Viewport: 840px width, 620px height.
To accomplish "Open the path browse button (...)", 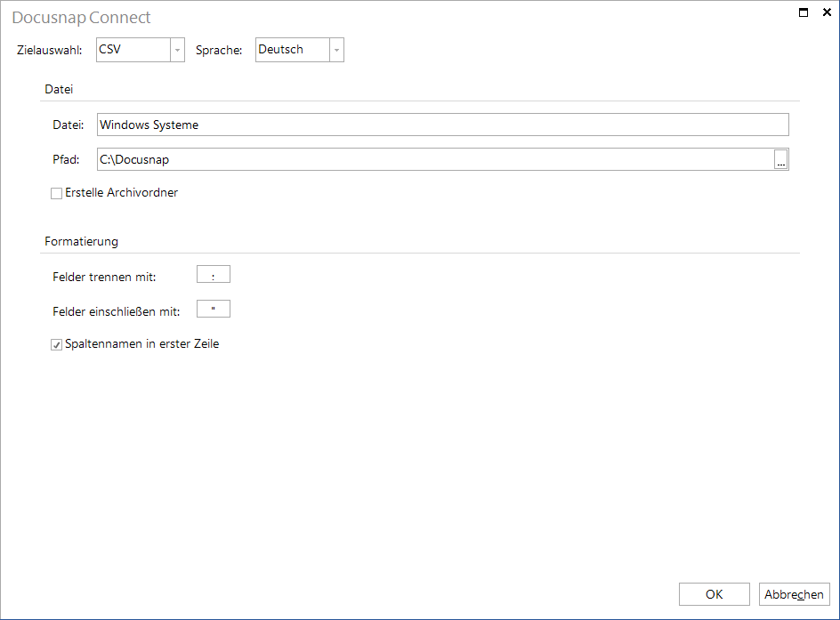I will [x=781, y=159].
